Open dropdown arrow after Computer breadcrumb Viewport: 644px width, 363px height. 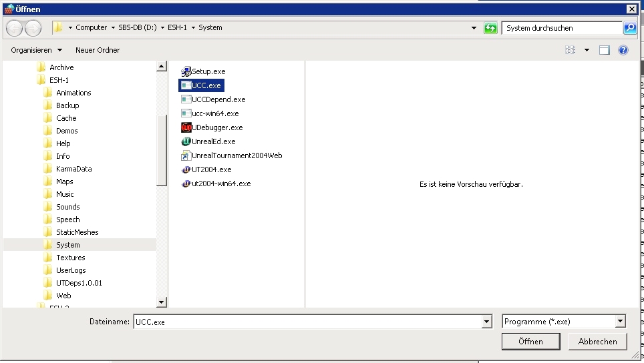pyautogui.click(x=113, y=28)
